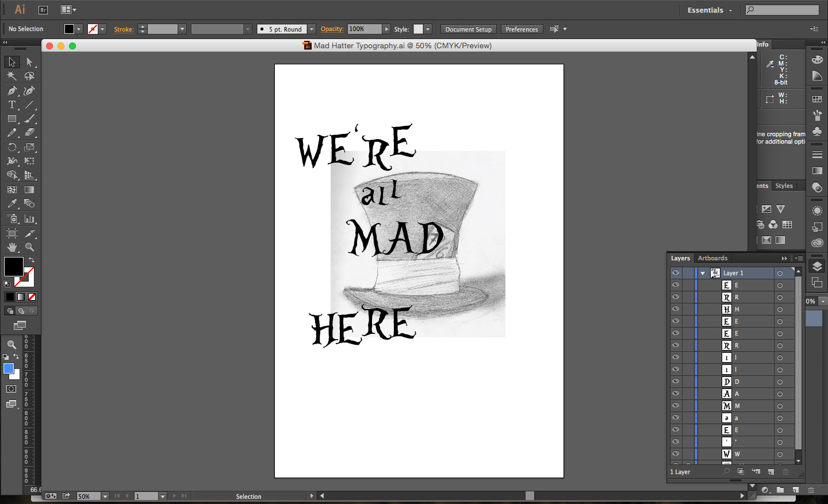Open the Stroke panel lines icon
The image size is (828, 504).
(817, 155)
